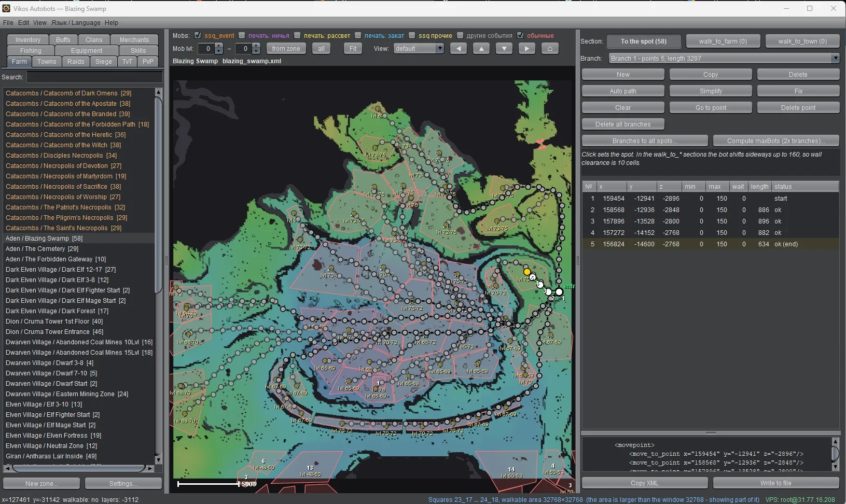Toggle the ssq_event mobs checkbox

coord(198,35)
